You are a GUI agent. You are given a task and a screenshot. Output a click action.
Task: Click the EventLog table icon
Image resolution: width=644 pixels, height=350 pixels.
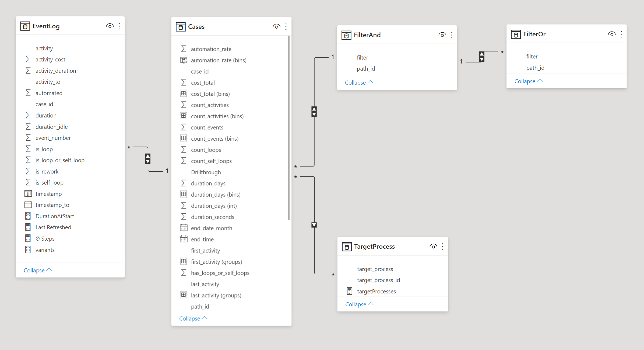pos(25,26)
